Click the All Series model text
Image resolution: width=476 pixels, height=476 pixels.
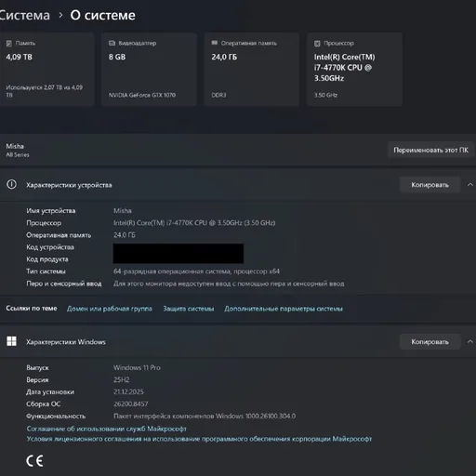coord(18,154)
